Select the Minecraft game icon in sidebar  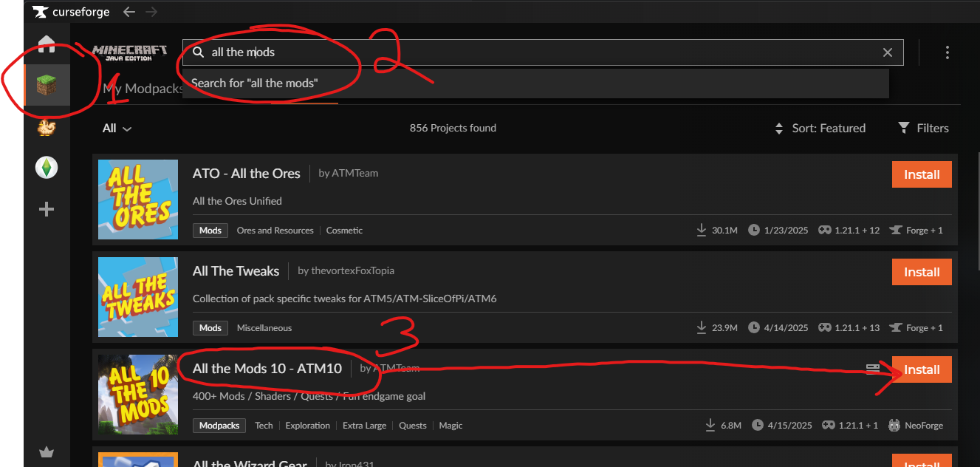pyautogui.click(x=47, y=86)
